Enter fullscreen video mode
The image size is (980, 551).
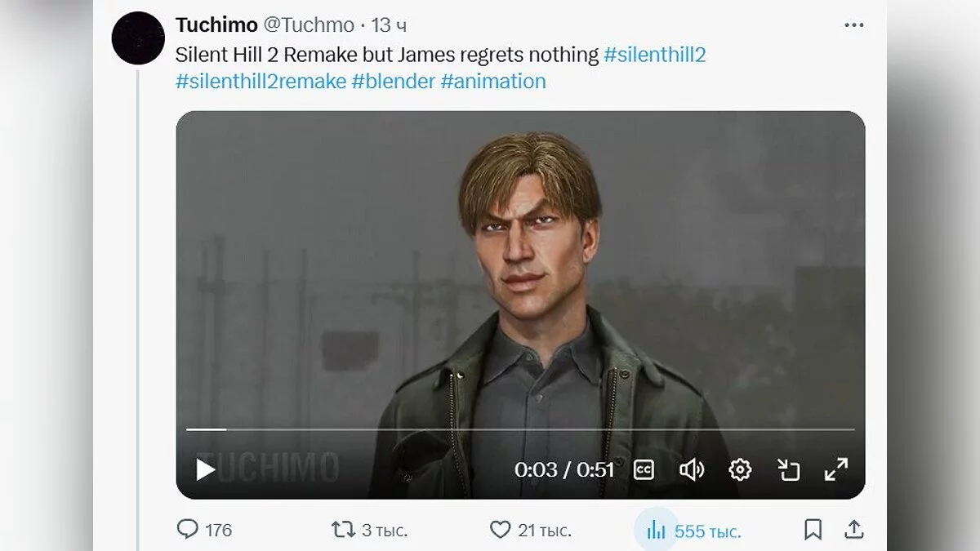point(835,469)
